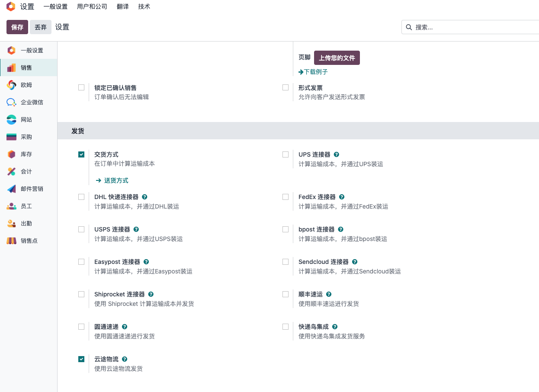Viewport: 539px width, 392px height.
Task: Click 设置 app title in navbar
Action: point(27,6)
